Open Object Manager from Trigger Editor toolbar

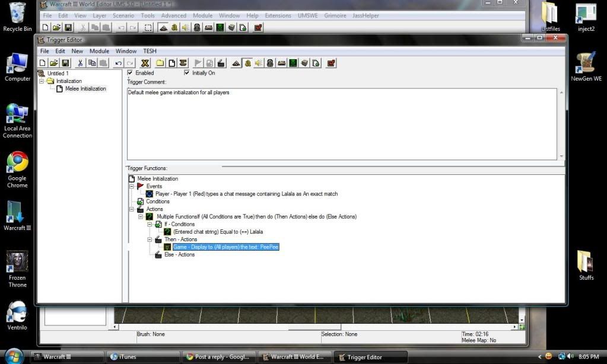[304, 63]
